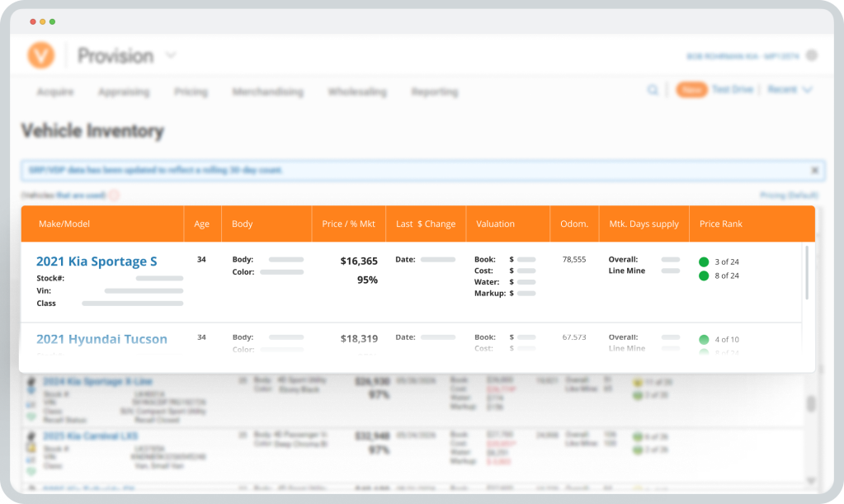Click the orange Provision logo icon
The width and height of the screenshot is (844, 504).
(41, 55)
